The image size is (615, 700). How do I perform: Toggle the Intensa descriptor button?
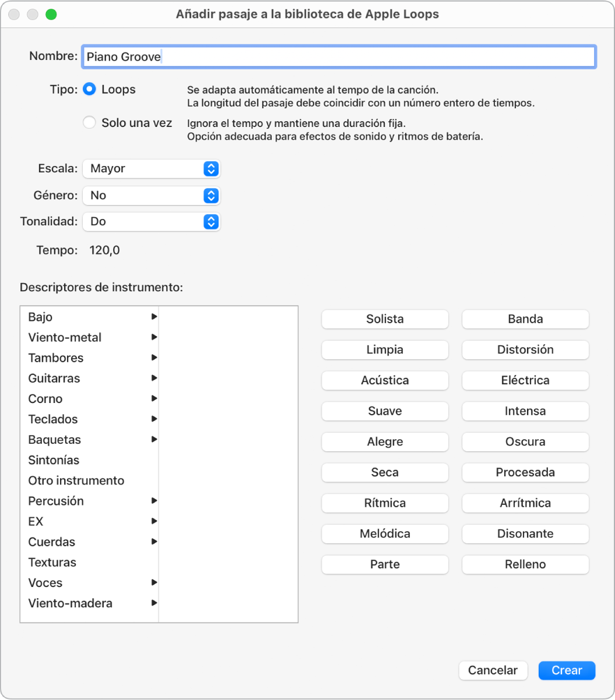525,411
